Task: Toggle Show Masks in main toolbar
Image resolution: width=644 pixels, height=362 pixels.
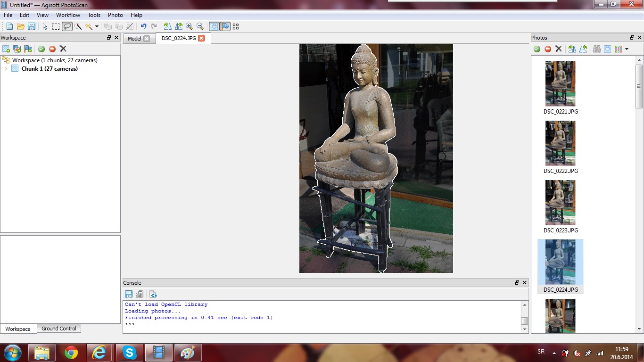Action: click(214, 26)
